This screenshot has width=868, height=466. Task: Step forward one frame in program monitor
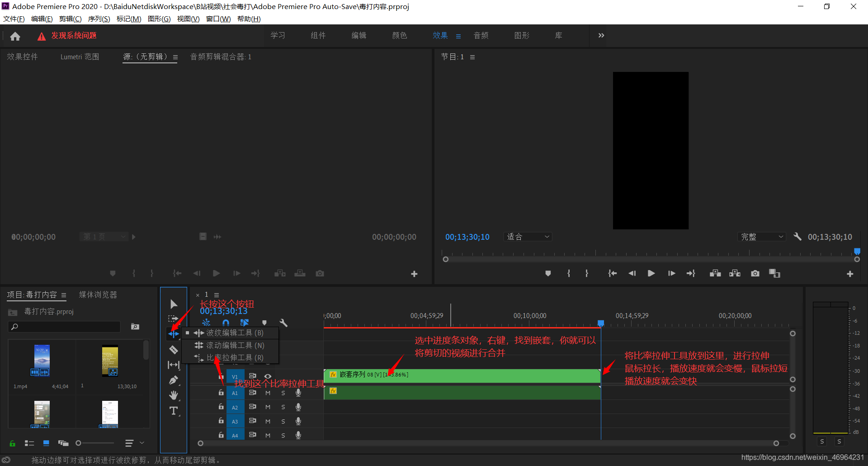click(672, 273)
